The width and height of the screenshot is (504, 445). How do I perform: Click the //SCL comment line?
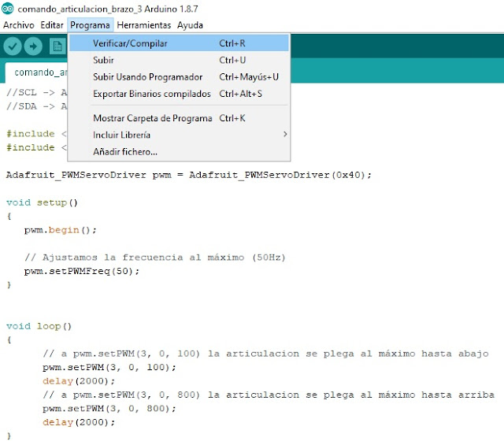pos(37,93)
